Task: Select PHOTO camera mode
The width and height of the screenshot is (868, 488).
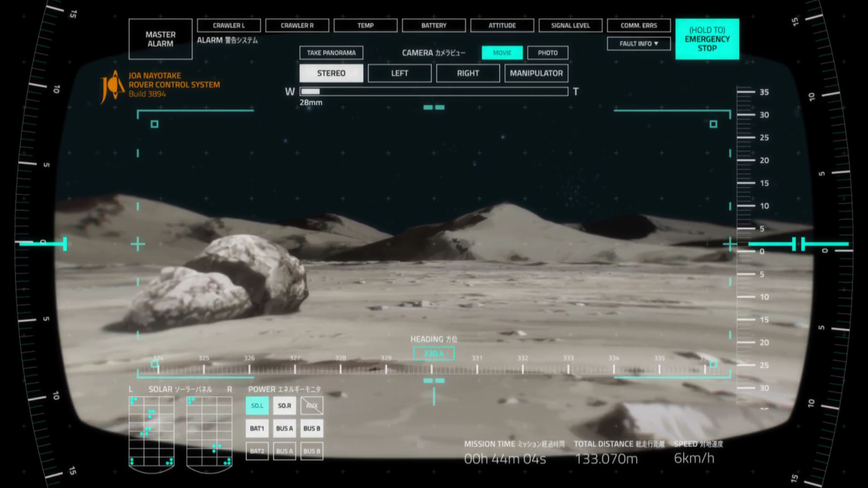Action: coord(547,53)
